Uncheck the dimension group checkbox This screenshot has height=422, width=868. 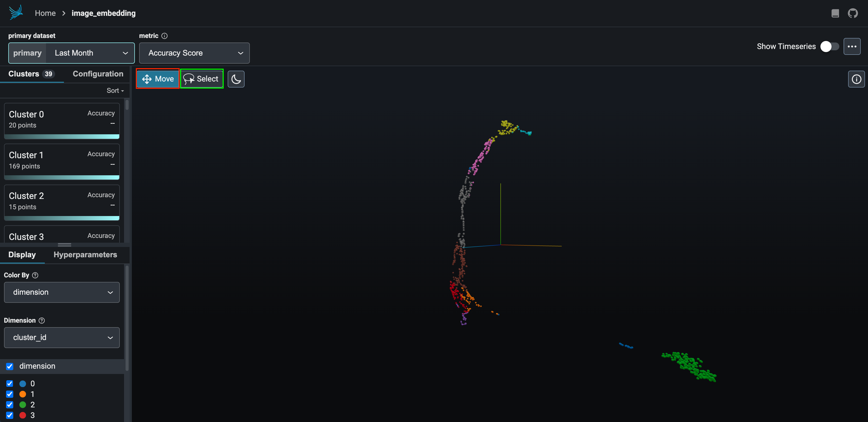tap(10, 366)
